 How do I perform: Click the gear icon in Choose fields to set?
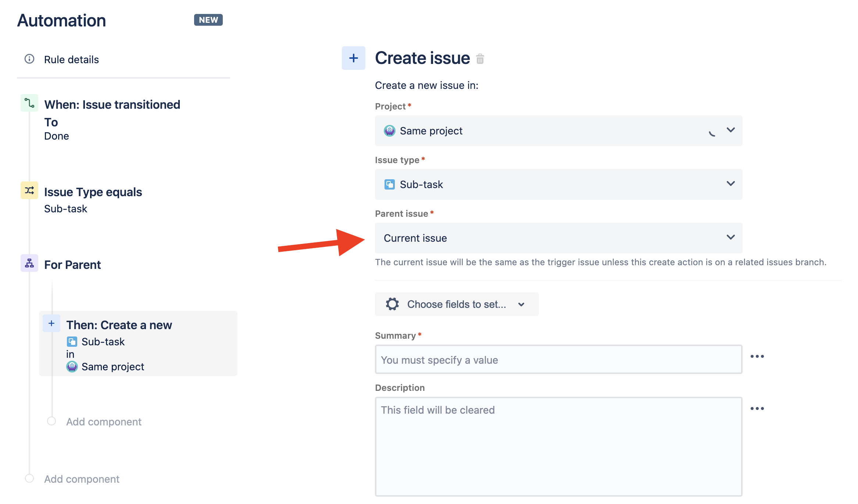(x=392, y=304)
